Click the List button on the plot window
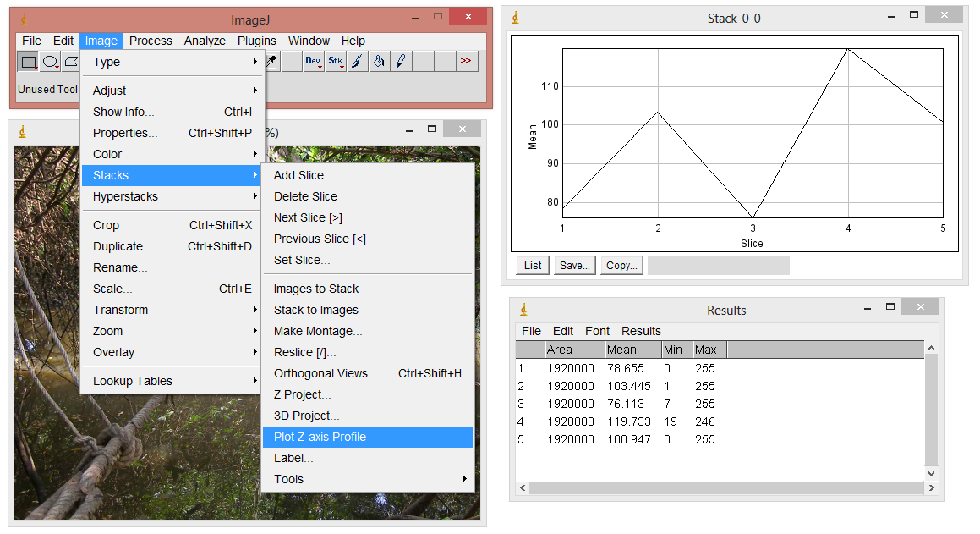The image size is (980, 534). point(531,265)
